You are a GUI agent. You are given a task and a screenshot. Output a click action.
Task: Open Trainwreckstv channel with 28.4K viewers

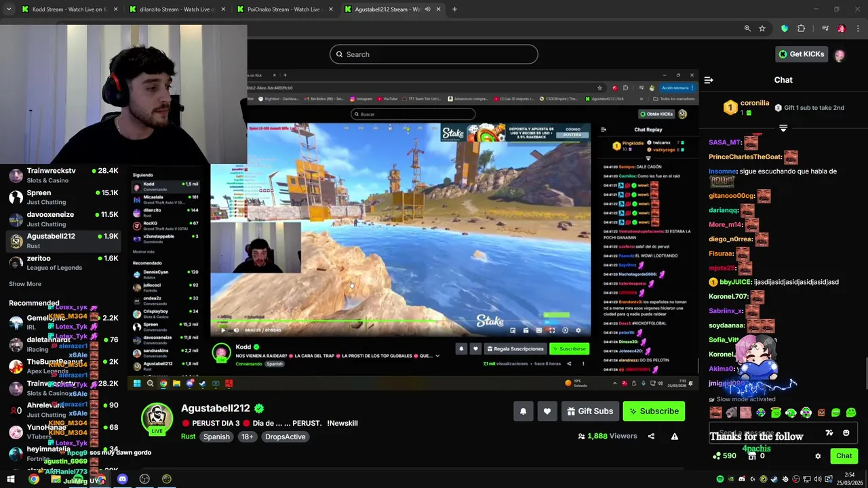[x=63, y=175]
